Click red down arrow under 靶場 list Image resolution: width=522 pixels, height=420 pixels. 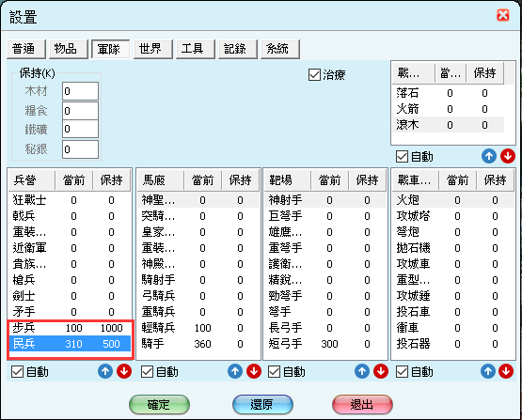[x=381, y=371]
